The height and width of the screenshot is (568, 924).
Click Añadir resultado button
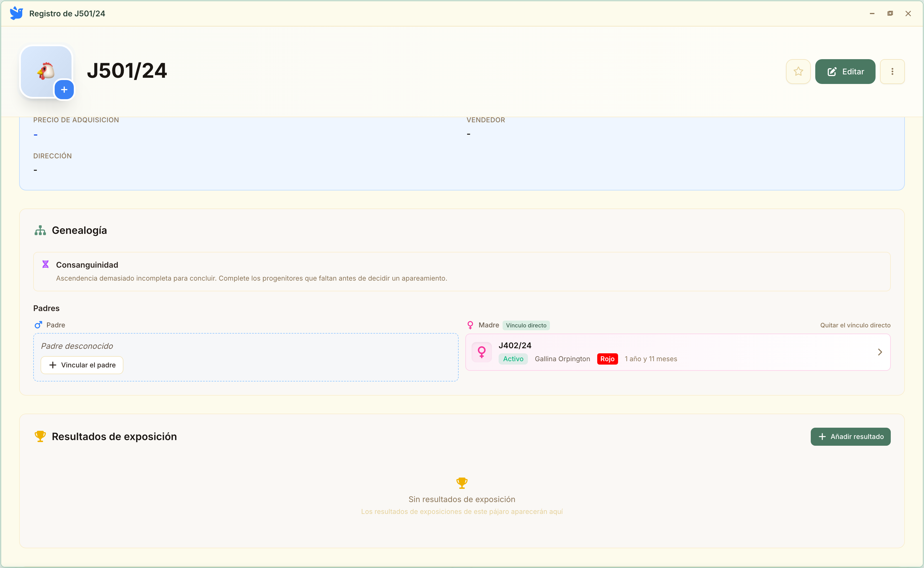click(x=850, y=436)
